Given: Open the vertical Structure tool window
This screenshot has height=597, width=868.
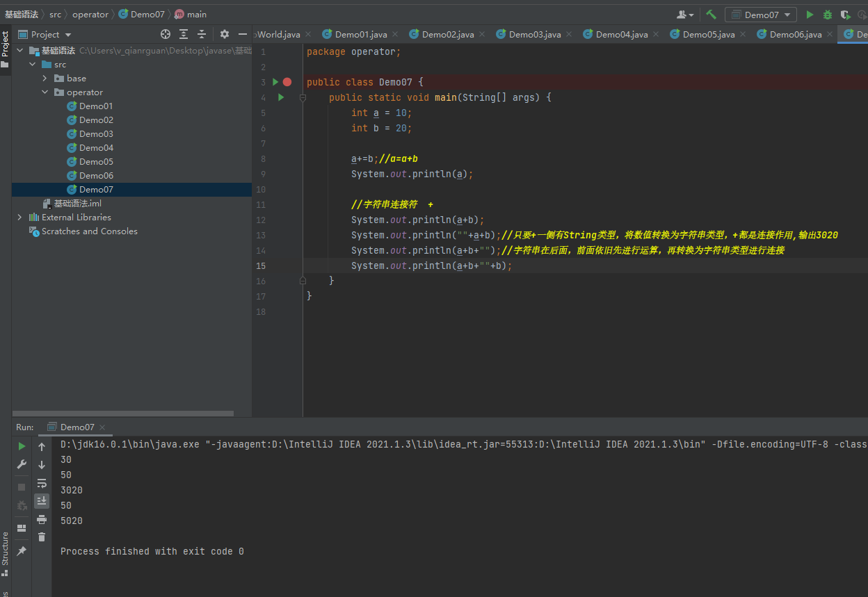Looking at the screenshot, I should click(x=5, y=549).
